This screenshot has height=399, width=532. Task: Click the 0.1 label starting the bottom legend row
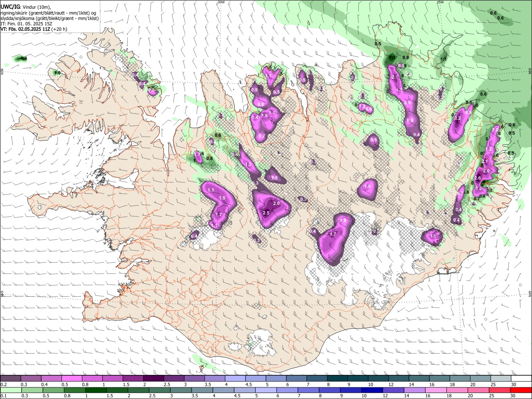pos(4,396)
